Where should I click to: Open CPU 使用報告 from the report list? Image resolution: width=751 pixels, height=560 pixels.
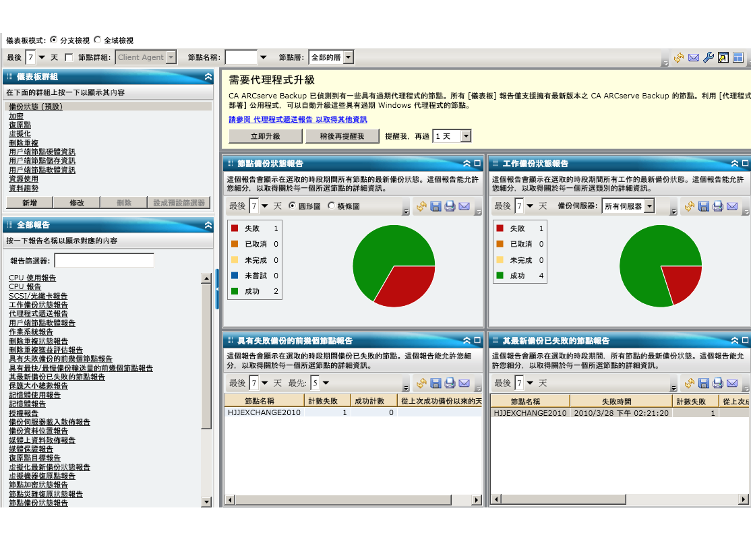(x=32, y=278)
